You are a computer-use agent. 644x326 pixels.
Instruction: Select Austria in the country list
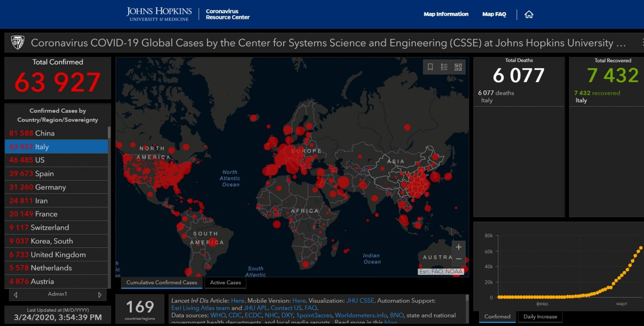56,281
